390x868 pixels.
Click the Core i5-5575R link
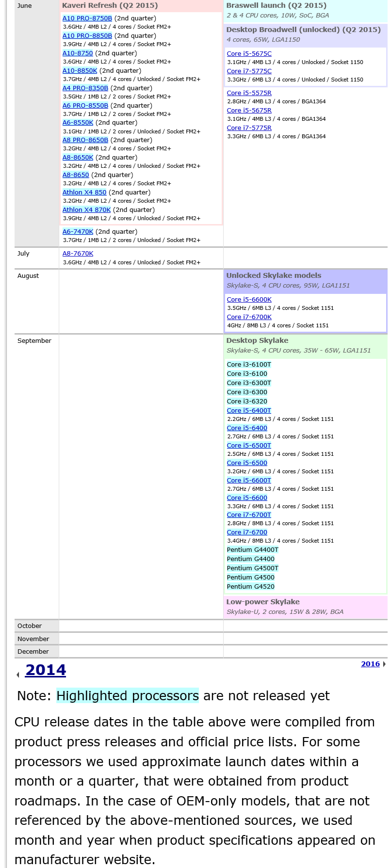click(x=249, y=93)
